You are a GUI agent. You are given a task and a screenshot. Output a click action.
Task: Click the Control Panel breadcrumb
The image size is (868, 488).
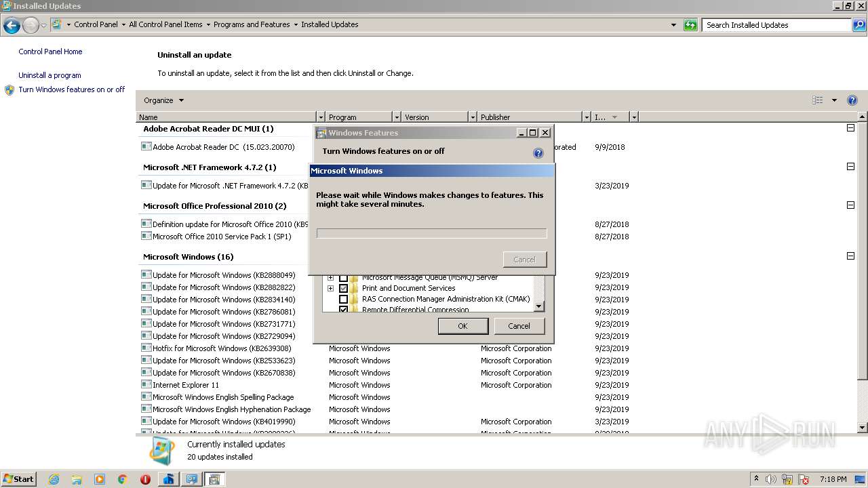[96, 24]
